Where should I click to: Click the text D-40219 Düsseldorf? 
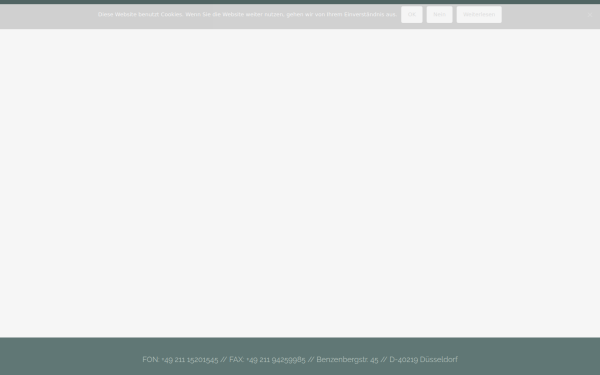pyautogui.click(x=423, y=360)
